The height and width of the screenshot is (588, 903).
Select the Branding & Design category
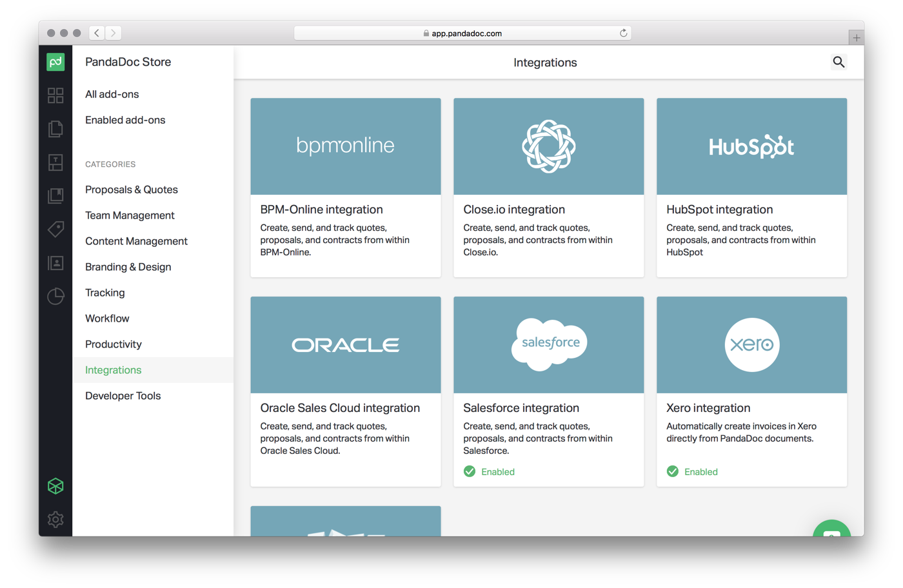tap(128, 267)
